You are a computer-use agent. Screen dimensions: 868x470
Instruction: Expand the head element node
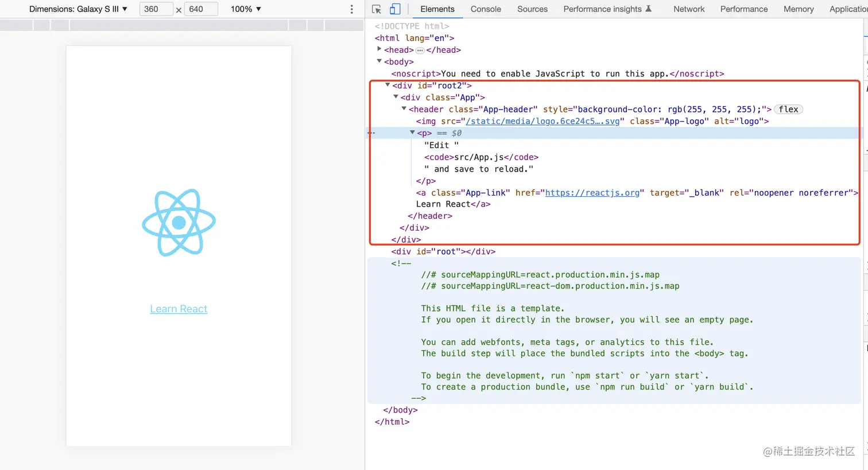pyautogui.click(x=379, y=49)
